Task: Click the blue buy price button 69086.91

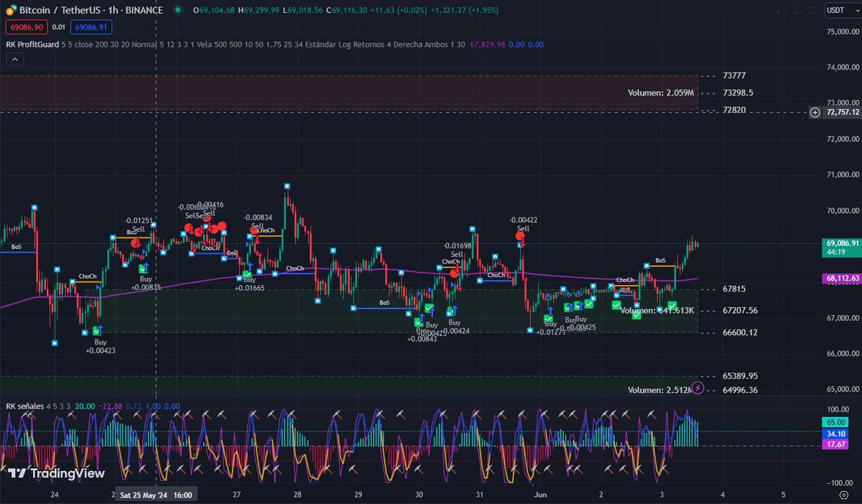Action: pos(91,26)
